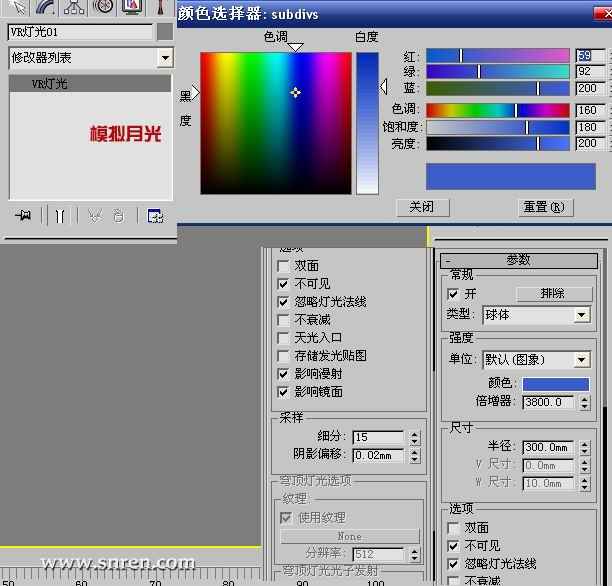This screenshot has height=586, width=612.
Task: Click the red value field showing 59
Action: click(591, 55)
